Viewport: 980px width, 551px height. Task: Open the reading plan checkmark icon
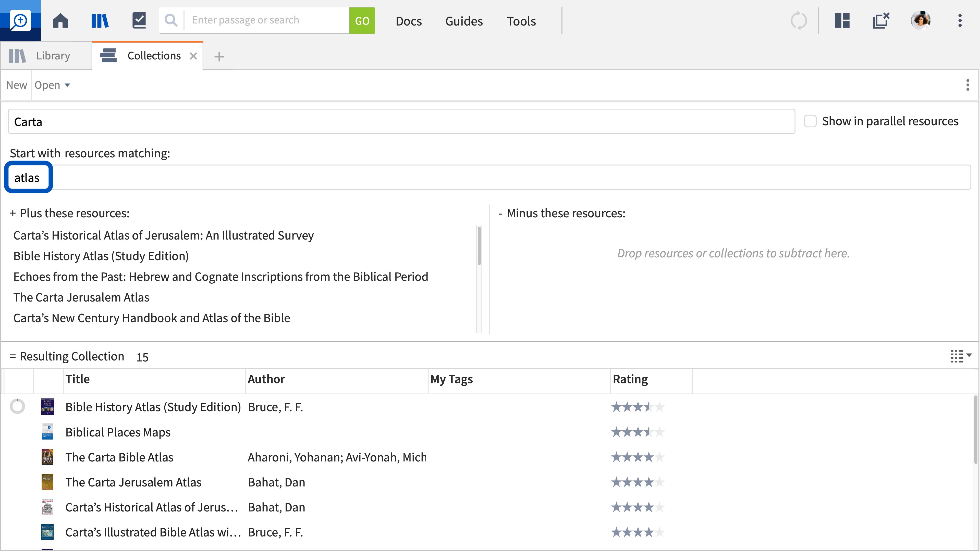pyautogui.click(x=139, y=20)
